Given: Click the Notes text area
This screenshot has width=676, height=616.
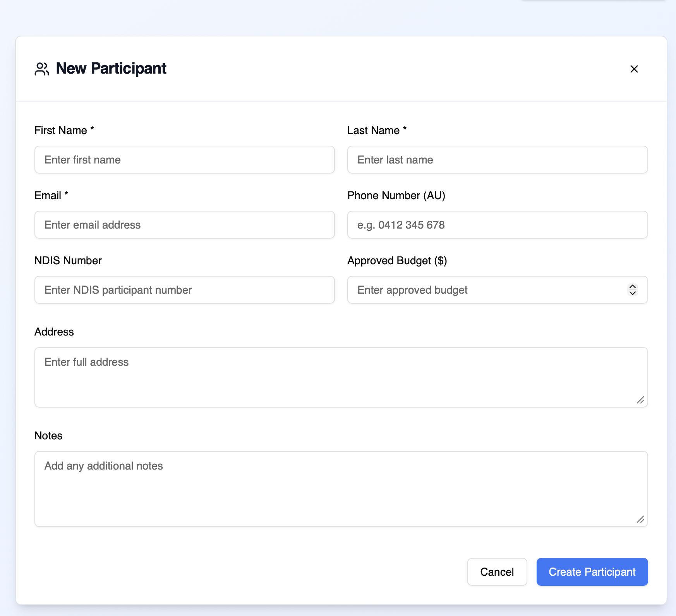Looking at the screenshot, I should (x=341, y=489).
